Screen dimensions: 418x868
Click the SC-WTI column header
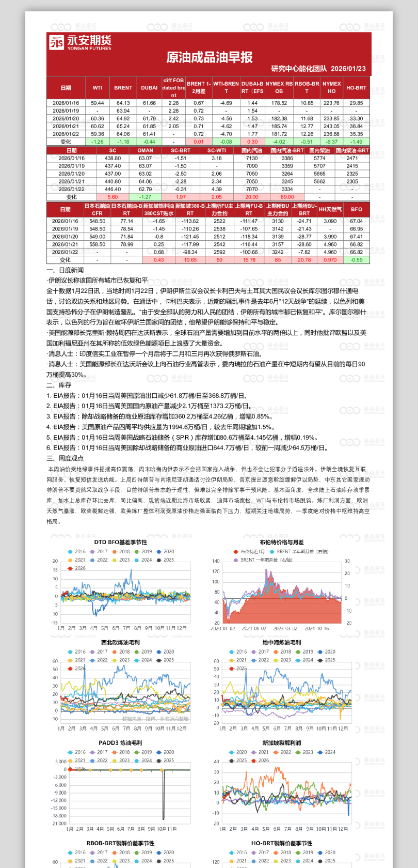(x=217, y=150)
